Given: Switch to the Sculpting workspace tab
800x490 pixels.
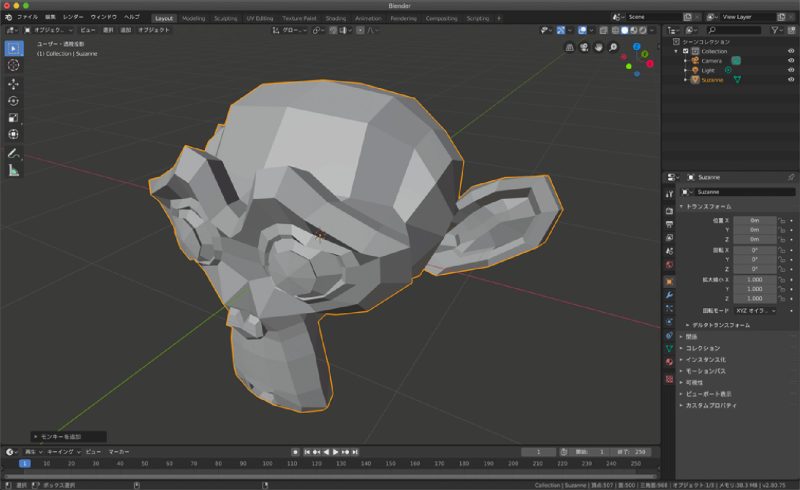Looking at the screenshot, I should click(226, 18).
